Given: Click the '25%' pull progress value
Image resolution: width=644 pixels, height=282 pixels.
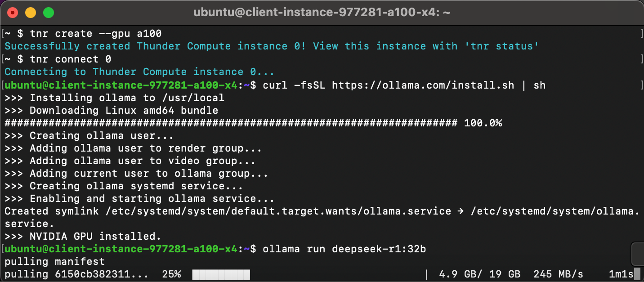Looking at the screenshot, I should click(x=171, y=274).
